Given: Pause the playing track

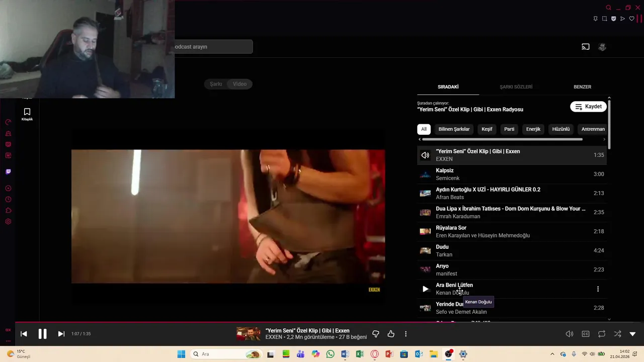Looking at the screenshot, I should (42, 334).
